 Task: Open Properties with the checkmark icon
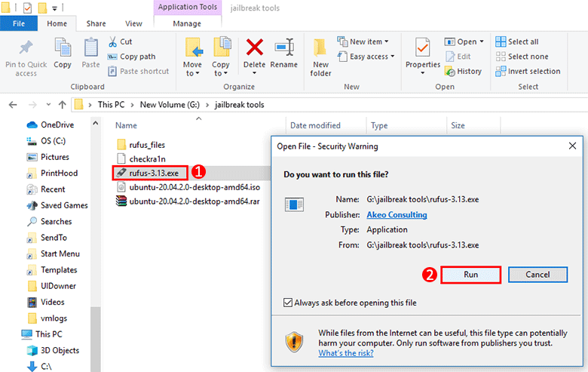[423, 49]
